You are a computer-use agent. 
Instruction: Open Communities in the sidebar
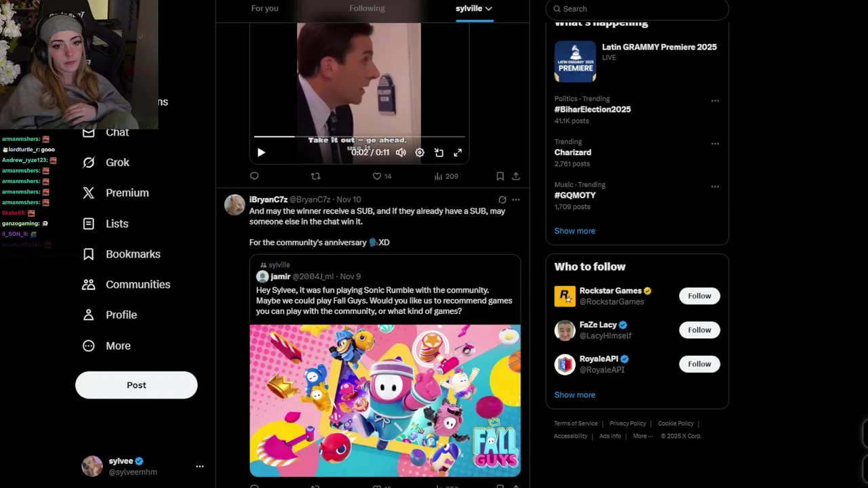coord(126,285)
